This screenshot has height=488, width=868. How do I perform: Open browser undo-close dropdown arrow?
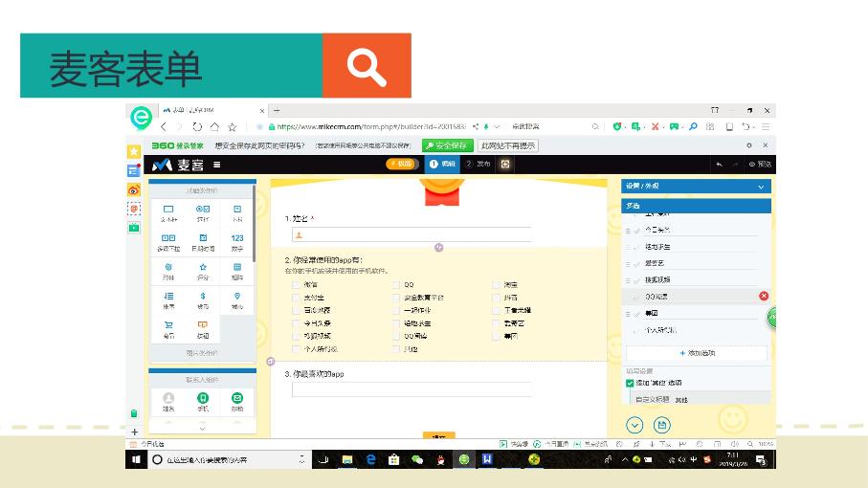tap(754, 127)
